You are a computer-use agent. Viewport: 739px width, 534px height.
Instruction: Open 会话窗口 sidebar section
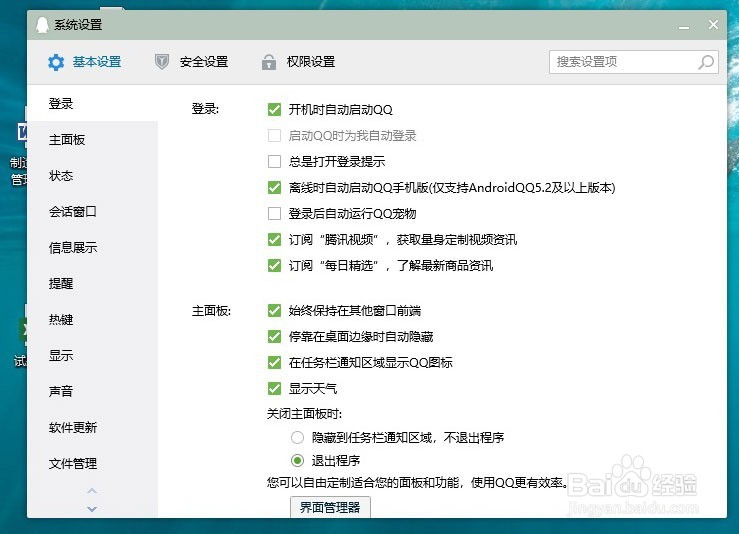click(x=92, y=212)
